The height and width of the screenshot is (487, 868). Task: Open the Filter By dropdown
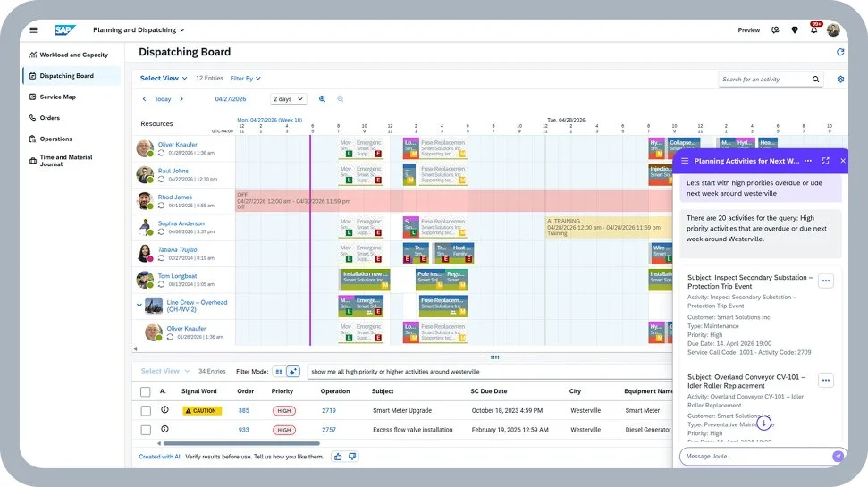[x=245, y=79]
